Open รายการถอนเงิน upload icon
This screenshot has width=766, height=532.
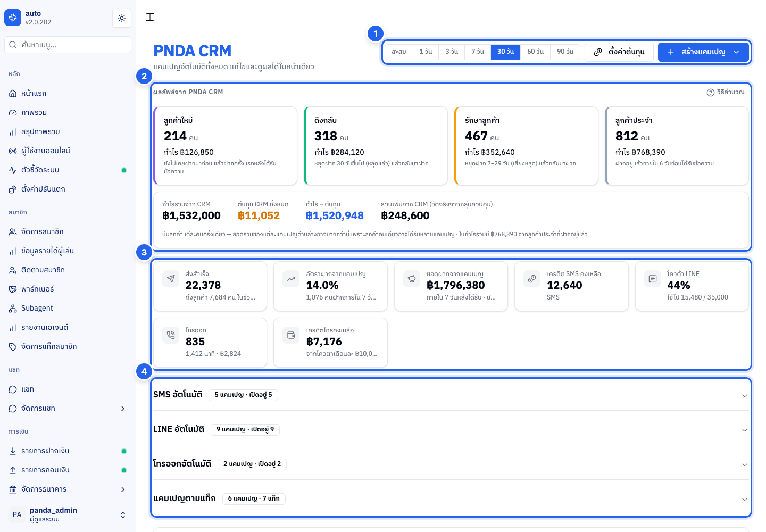pos(13,470)
